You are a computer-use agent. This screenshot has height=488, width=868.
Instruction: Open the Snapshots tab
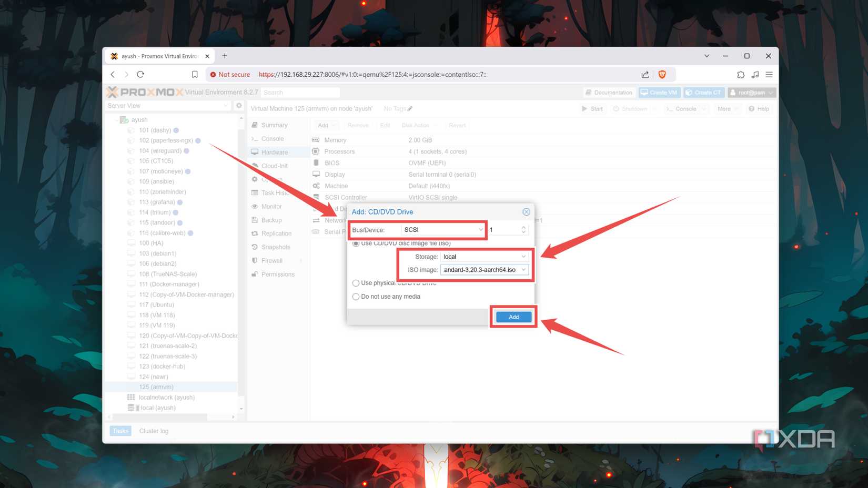[x=275, y=247]
